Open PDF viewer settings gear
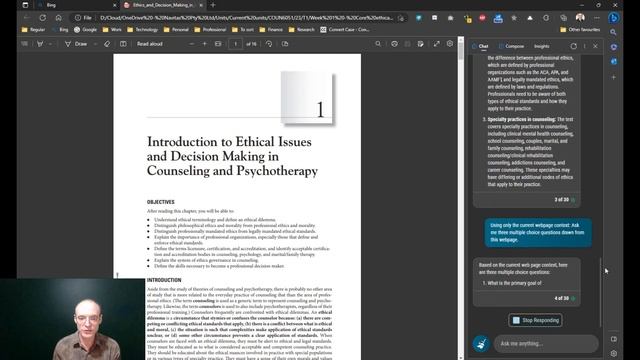The image size is (640, 360). coord(450,44)
